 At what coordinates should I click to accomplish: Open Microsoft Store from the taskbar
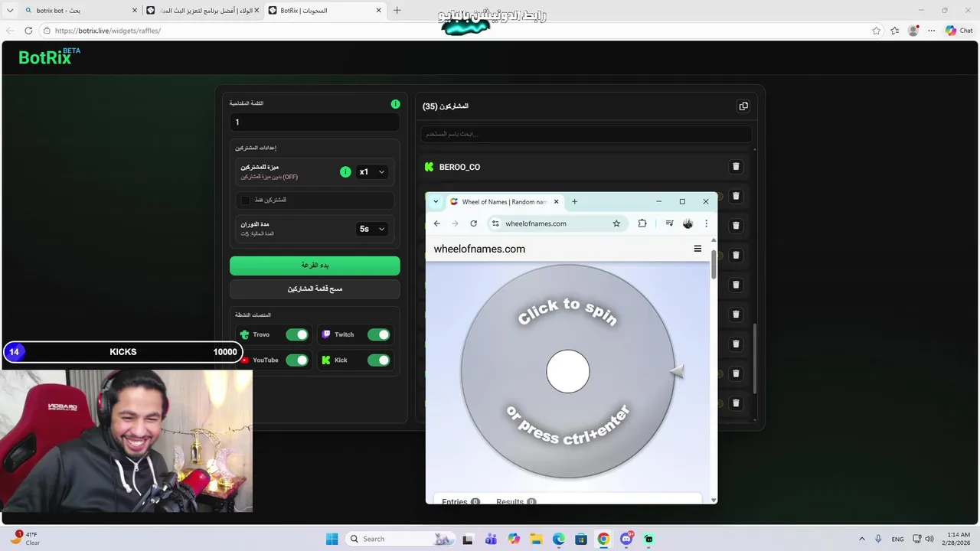581,539
